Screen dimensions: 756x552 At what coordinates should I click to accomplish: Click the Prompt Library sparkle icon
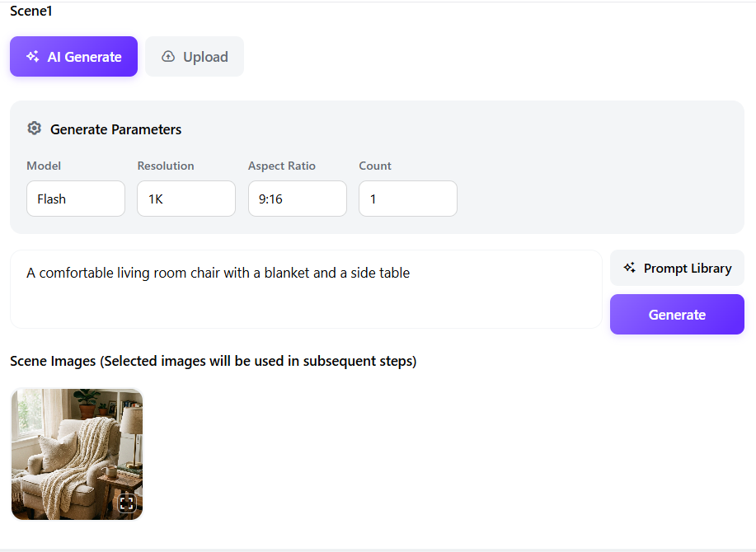629,268
